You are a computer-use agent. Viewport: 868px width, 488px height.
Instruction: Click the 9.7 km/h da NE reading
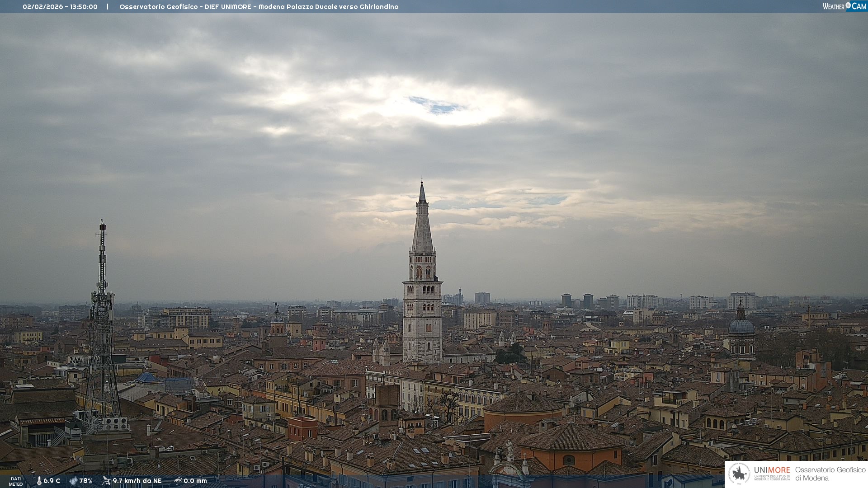click(x=137, y=481)
